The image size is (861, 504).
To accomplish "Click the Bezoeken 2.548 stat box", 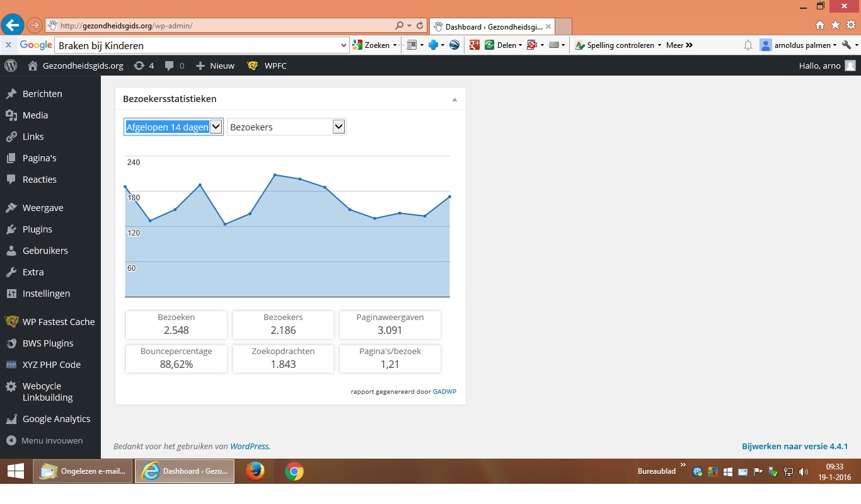I will (x=176, y=324).
